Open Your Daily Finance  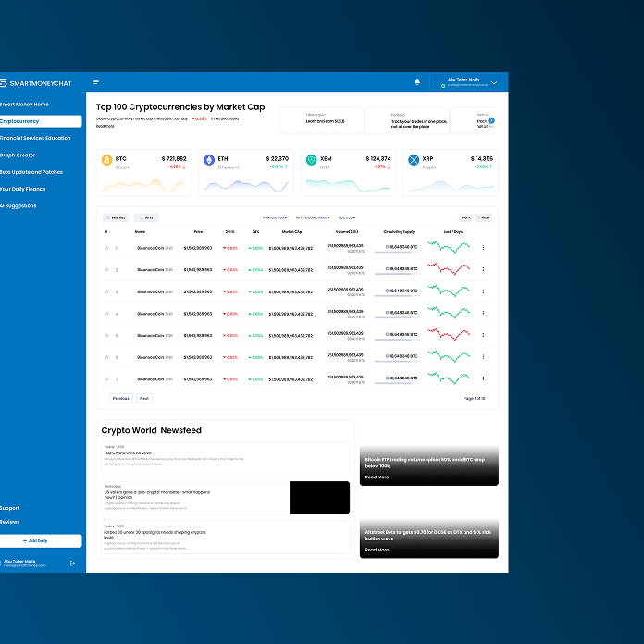coord(22,189)
